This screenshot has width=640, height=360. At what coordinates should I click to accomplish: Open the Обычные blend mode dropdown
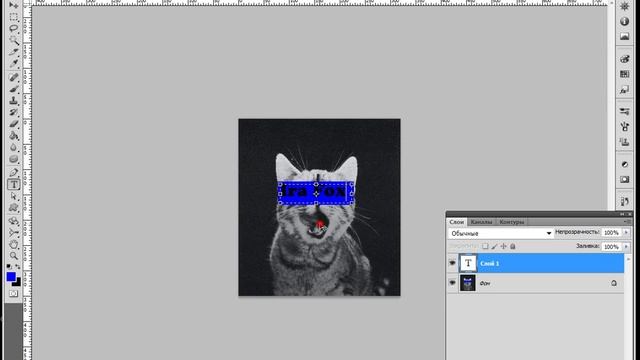click(x=500, y=233)
